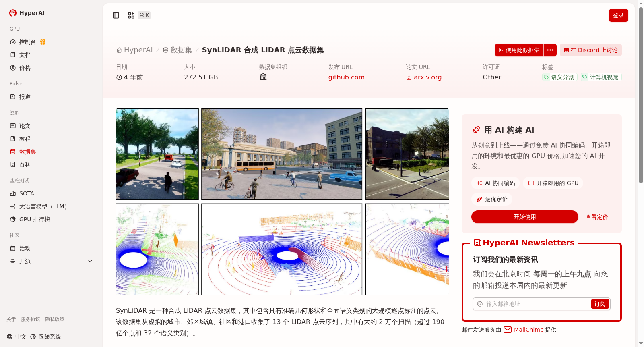644x347 pixels.
Task: Click the HyperAI logo
Action: pos(27,13)
